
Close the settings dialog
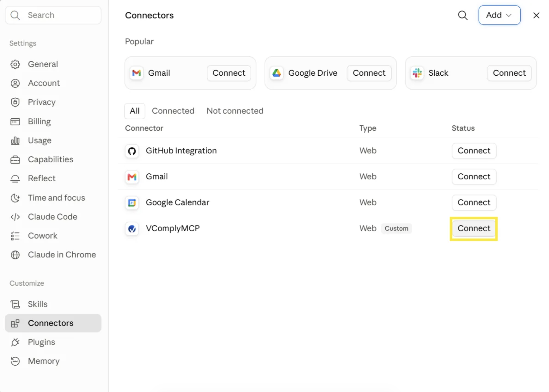coord(536,15)
